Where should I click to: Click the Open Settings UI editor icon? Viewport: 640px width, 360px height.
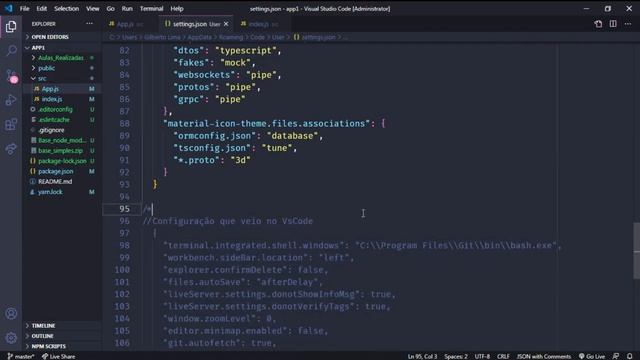[598, 24]
